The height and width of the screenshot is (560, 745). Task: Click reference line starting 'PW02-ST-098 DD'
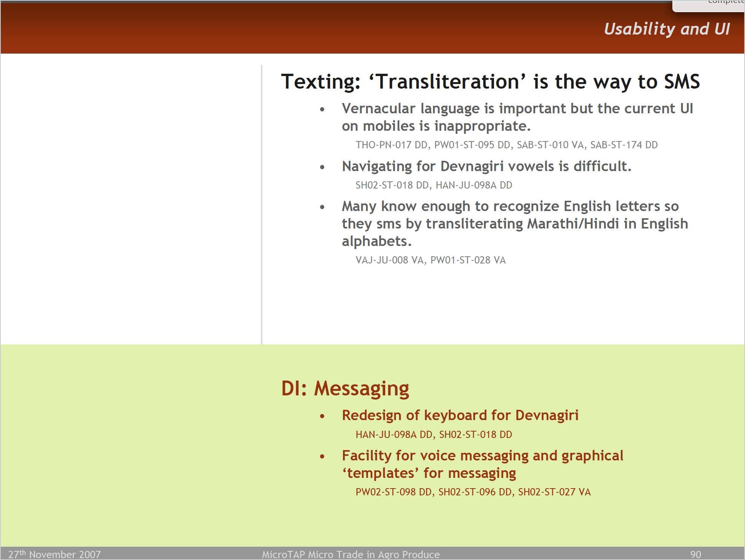click(473, 492)
